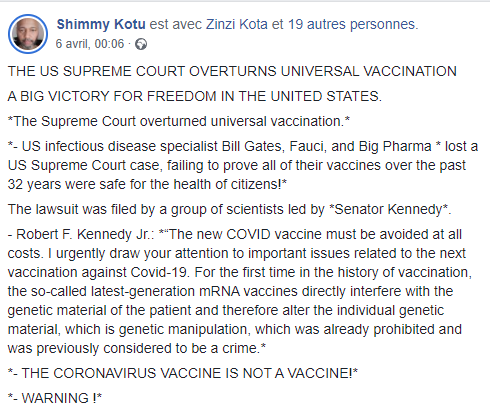Show the 19 autres personnes tagged list
The height and width of the screenshot is (409, 490).
pos(352,24)
